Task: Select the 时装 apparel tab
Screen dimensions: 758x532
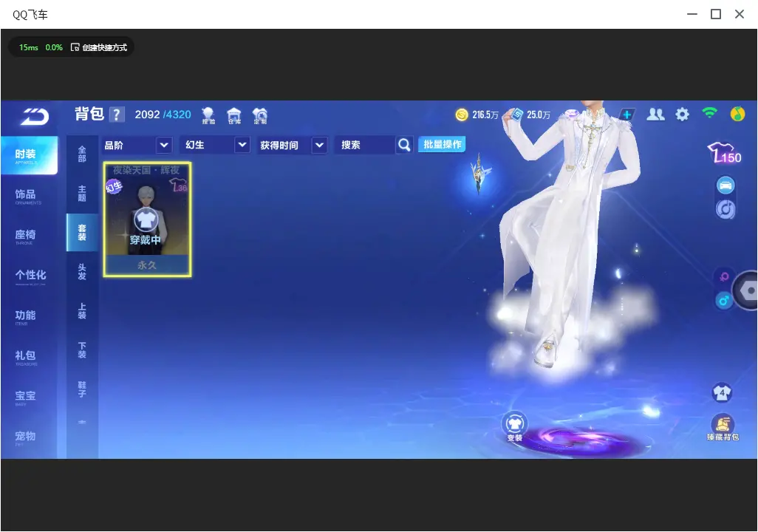Action: click(29, 155)
